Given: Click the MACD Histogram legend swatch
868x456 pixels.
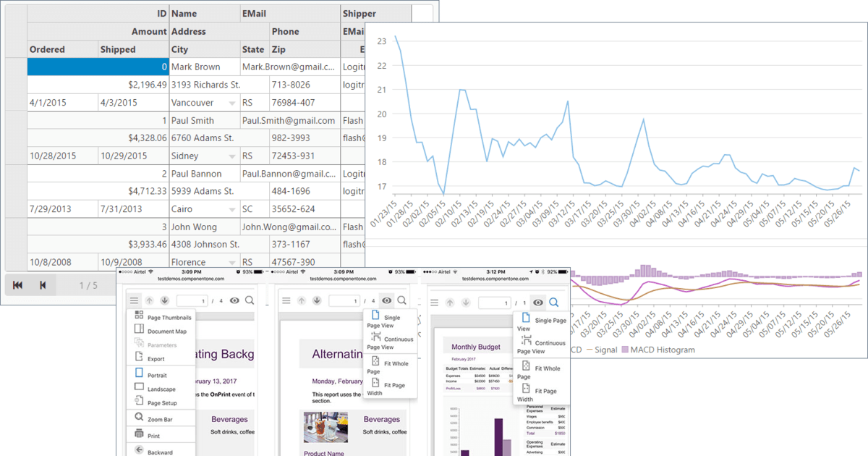Looking at the screenshot, I should [x=623, y=350].
